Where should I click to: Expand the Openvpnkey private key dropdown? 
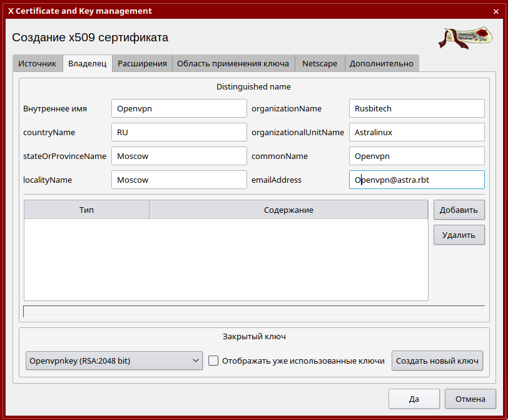click(x=114, y=361)
